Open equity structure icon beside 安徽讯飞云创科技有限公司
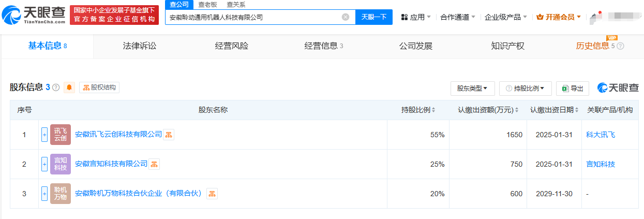Image resolution: width=644 pixels, height=219 pixels. tap(169, 135)
